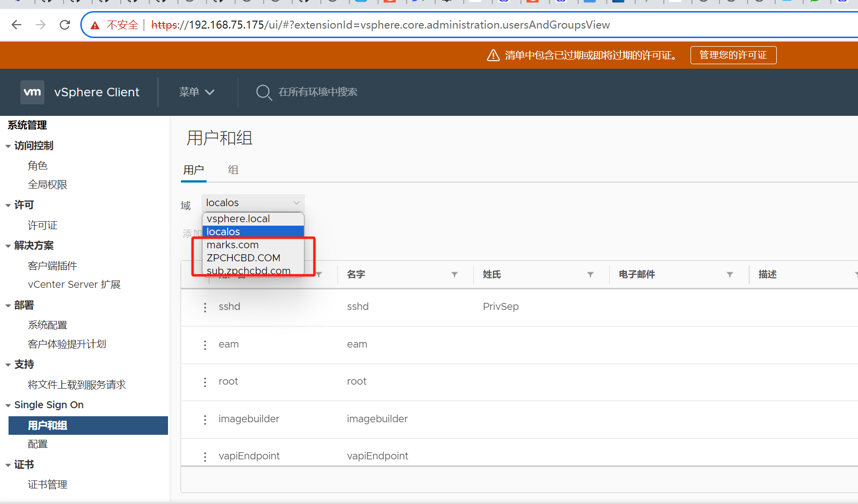Screen dimensions: 858x504
Task: Collapse the 证书 tree section
Action: pyautogui.click(x=8, y=465)
